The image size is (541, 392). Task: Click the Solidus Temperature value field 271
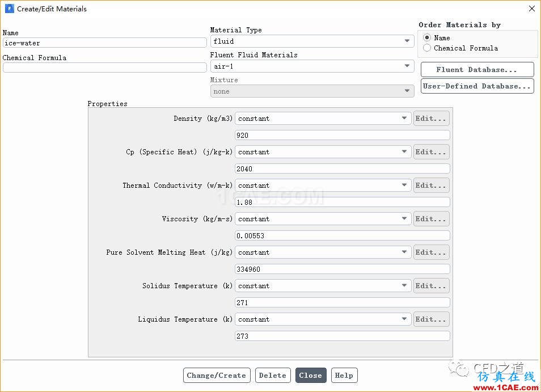343,302
